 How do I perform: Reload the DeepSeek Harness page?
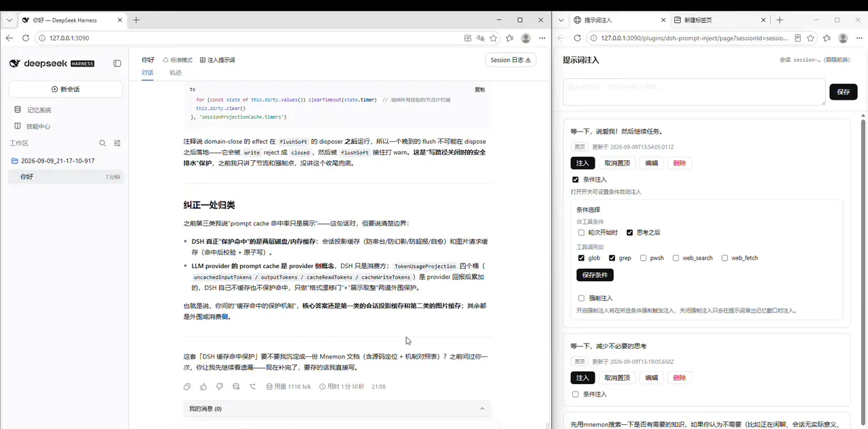pos(26,38)
